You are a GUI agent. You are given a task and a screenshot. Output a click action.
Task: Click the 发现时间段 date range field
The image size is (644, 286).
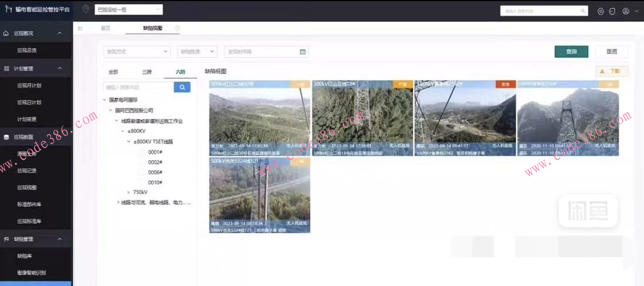pyautogui.click(x=266, y=51)
